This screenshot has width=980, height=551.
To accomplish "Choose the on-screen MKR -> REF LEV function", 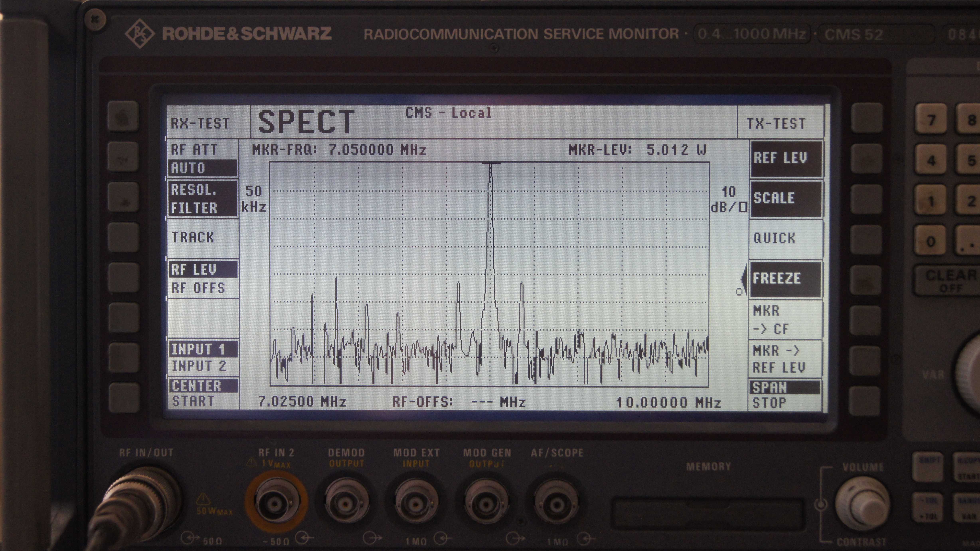I will click(779, 359).
